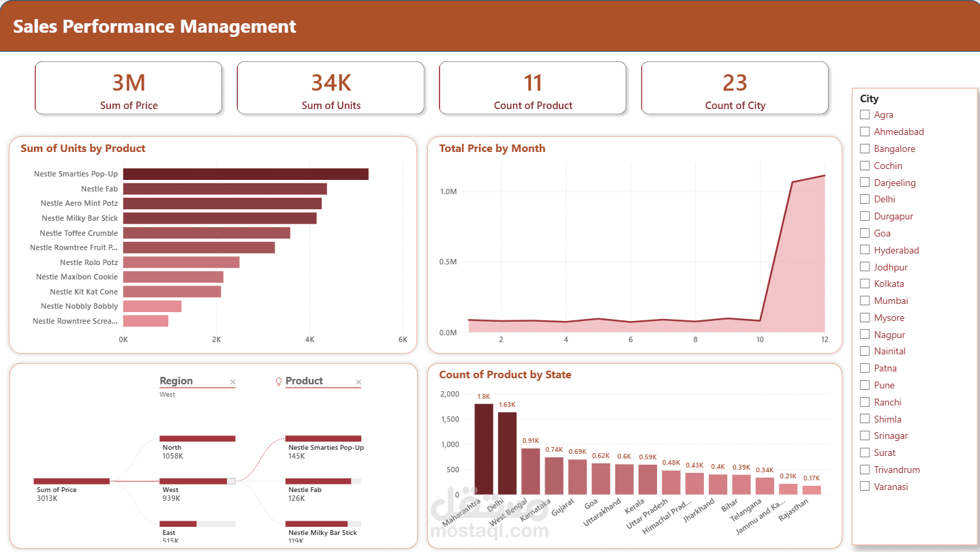The width and height of the screenshot is (980, 552).
Task: Select the Nestle Kit Kat Cone bar
Action: click(172, 292)
